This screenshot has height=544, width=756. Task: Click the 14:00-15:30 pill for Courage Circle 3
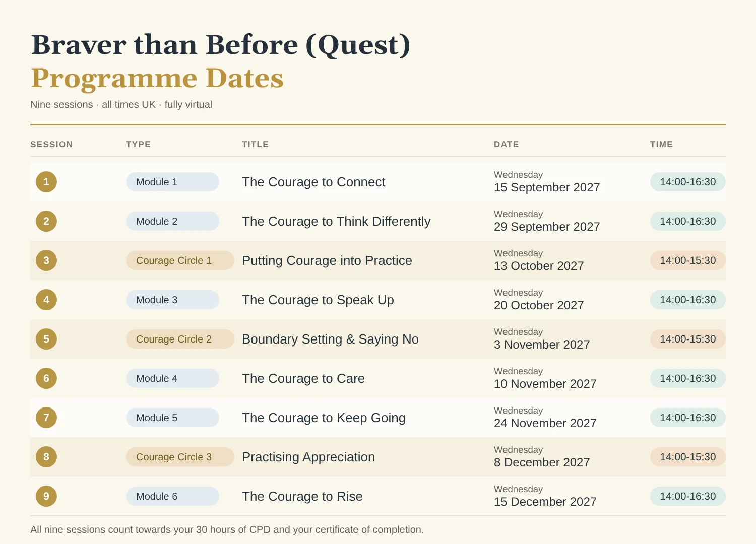coord(688,457)
